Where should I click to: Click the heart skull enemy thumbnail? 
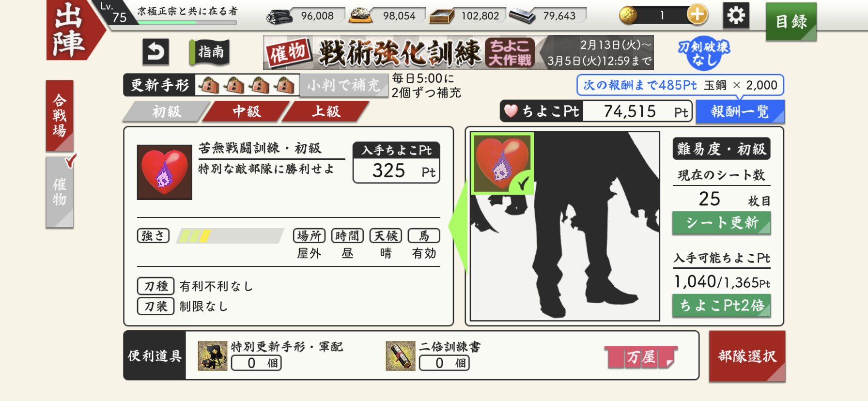165,172
